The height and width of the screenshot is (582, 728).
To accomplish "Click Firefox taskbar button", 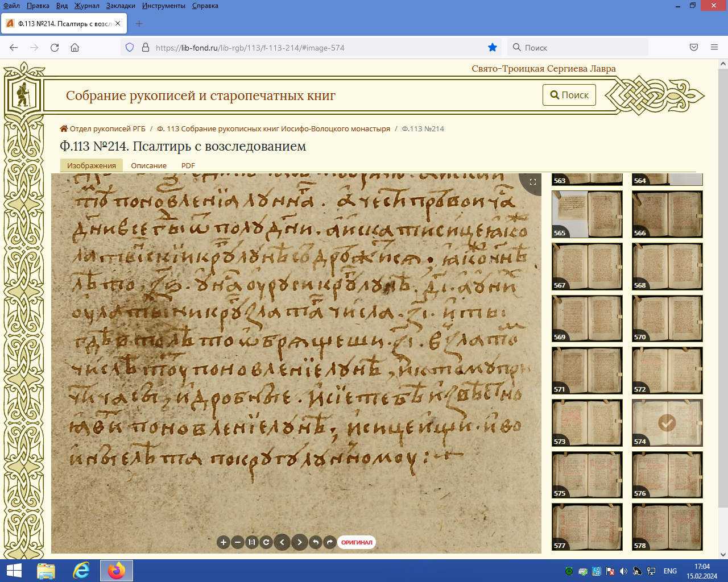I will tap(117, 571).
